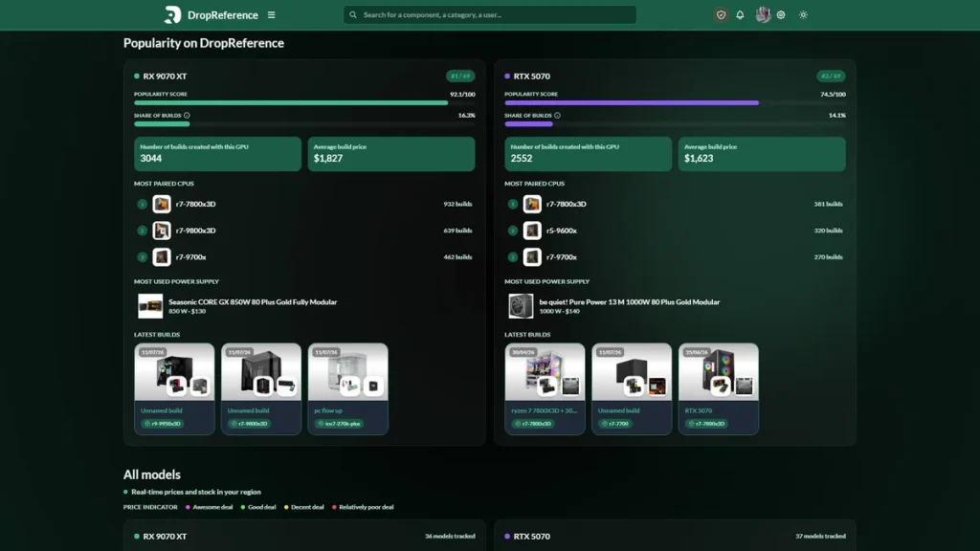Click the badge settings icon next to avatar
This screenshot has height=551, width=980.
point(781,15)
